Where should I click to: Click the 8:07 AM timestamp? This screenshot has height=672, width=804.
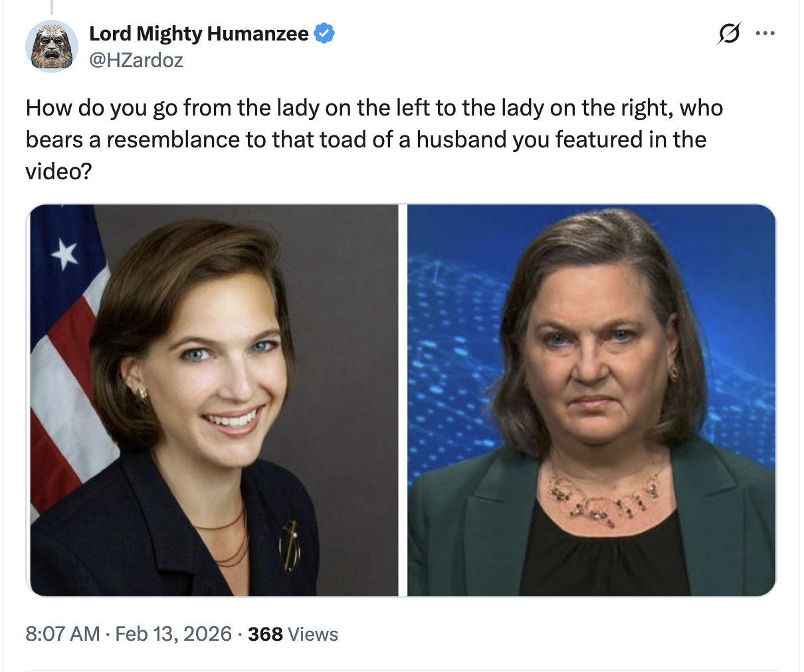pos(62,634)
